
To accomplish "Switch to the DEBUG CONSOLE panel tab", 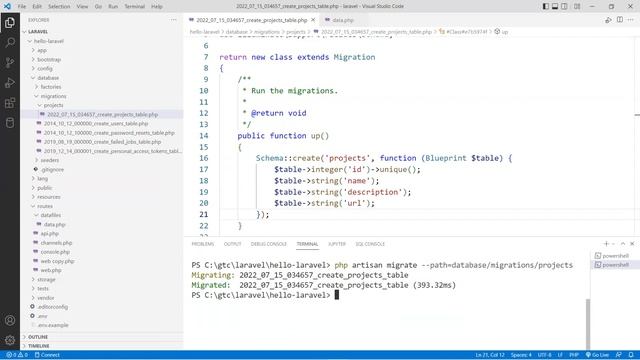I will tap(269, 244).
